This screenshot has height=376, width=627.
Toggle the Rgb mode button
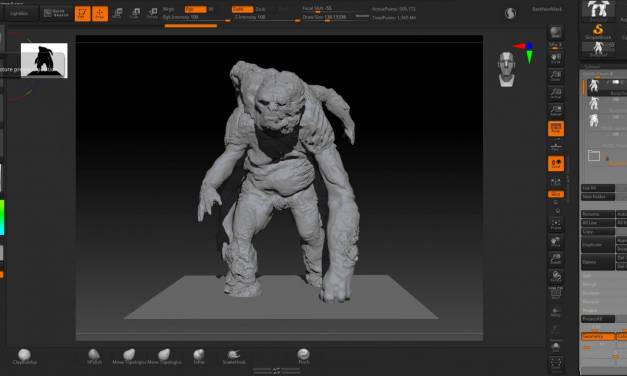195,9
